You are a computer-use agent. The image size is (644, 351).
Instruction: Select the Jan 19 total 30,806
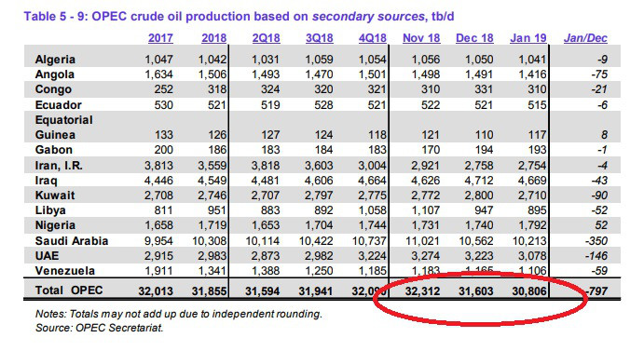pyautogui.click(x=529, y=291)
